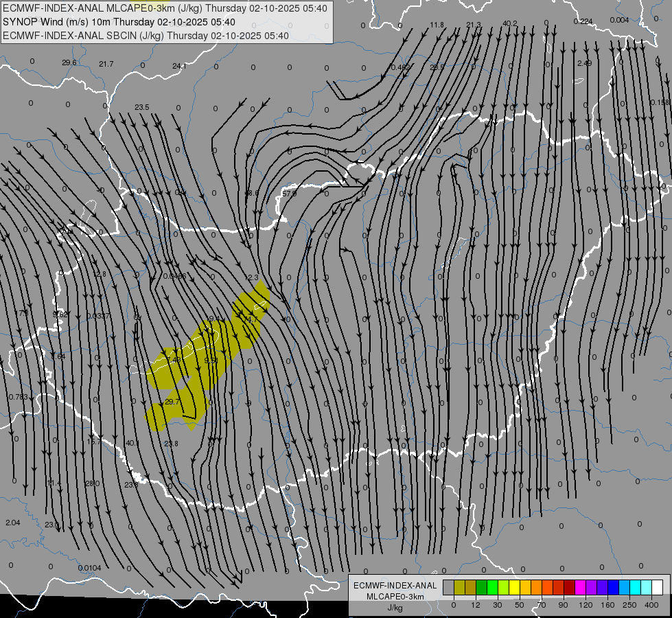Image resolution: width=672 pixels, height=618 pixels.
Task: Click the map value 28.0
Action: click(92, 483)
